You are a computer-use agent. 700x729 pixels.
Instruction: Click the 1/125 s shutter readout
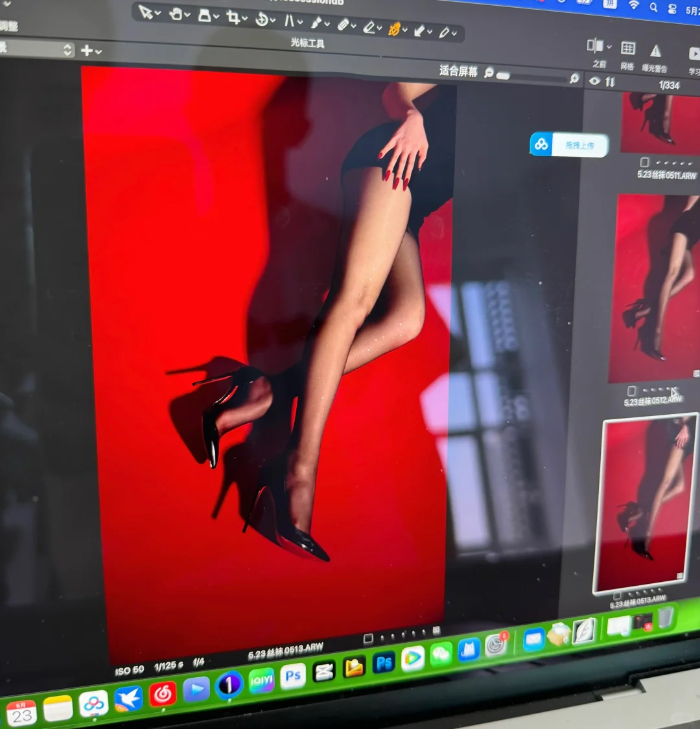169,665
